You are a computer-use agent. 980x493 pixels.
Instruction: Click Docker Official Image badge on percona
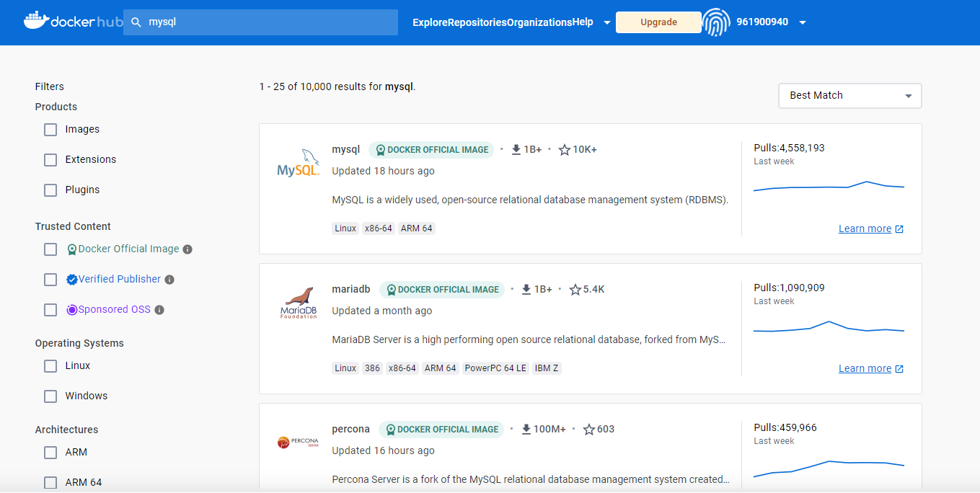coord(441,430)
